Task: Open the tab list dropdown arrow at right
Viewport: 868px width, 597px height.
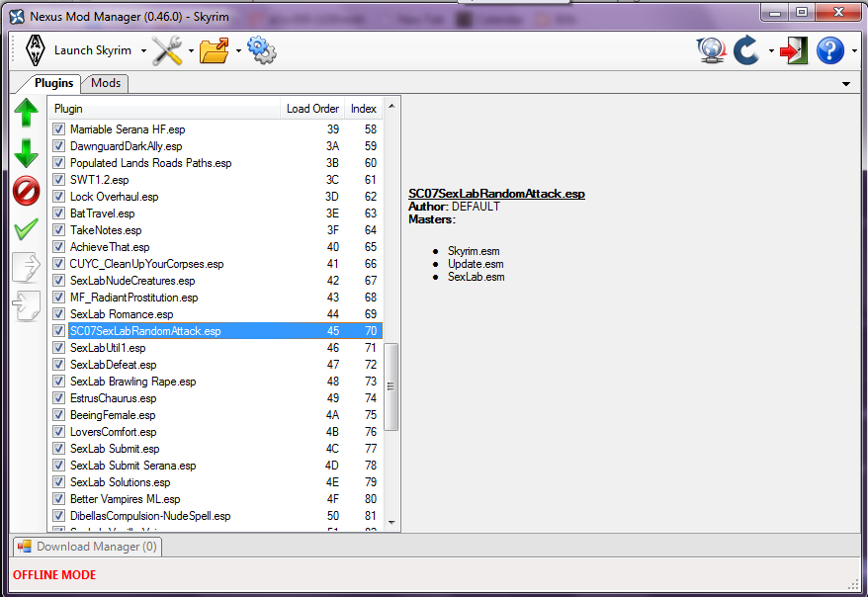Action: tap(846, 84)
